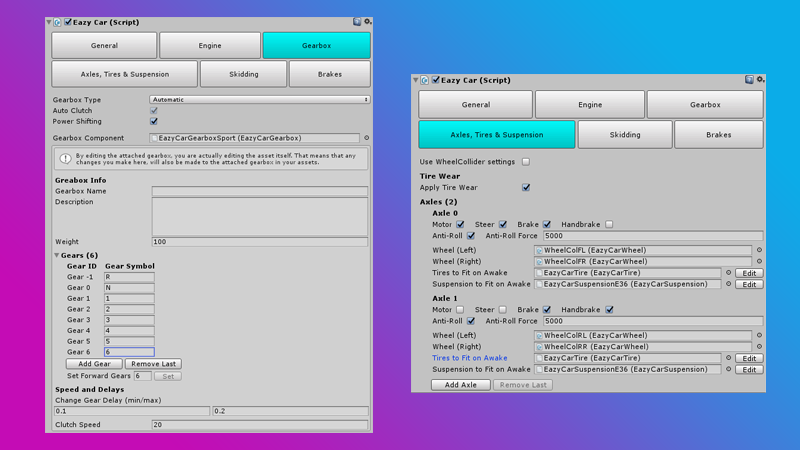Disable left Eazy Car script checkbox
800x450 pixels.
[68, 22]
